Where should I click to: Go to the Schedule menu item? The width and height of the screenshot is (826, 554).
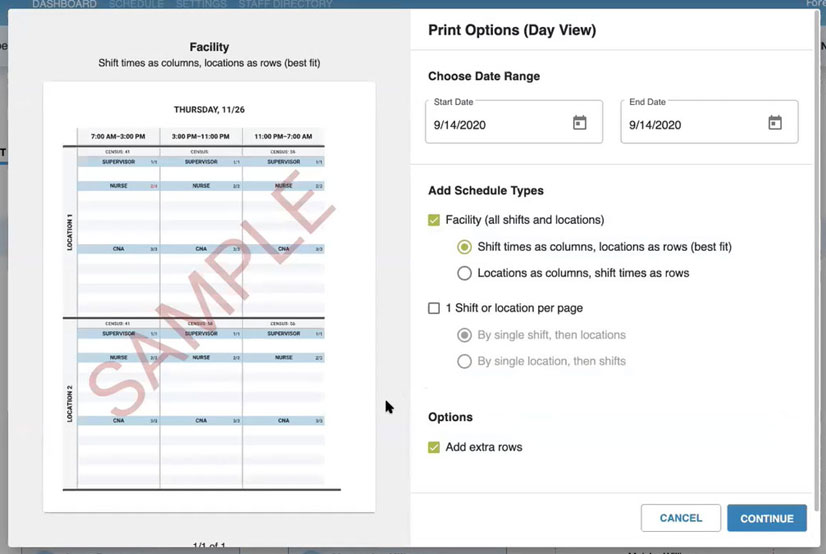click(x=136, y=4)
